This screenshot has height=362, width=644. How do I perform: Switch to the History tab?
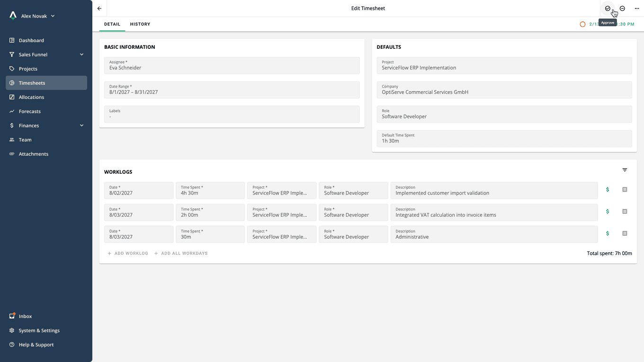pos(140,24)
